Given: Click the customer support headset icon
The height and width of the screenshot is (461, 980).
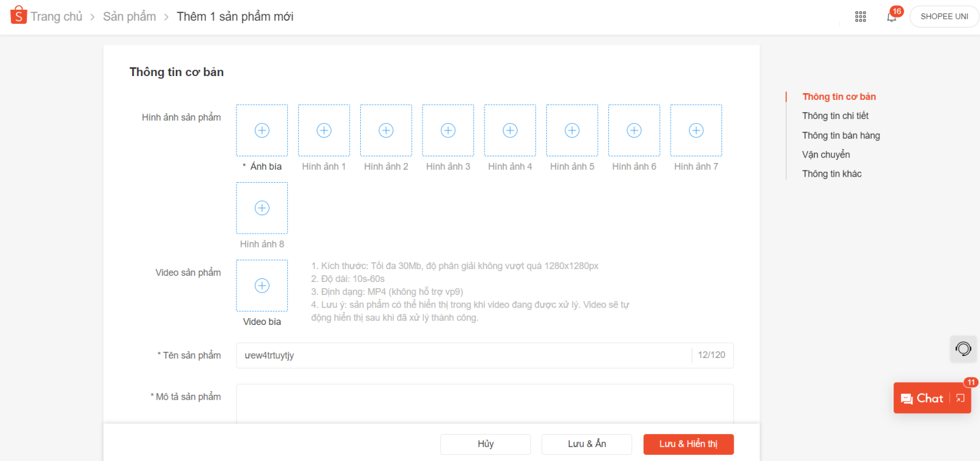Looking at the screenshot, I should [x=963, y=349].
